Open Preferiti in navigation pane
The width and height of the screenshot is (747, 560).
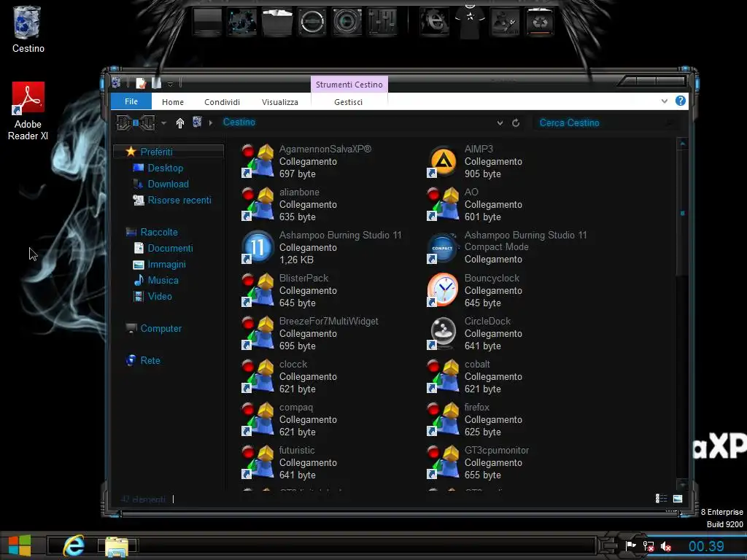coord(156,152)
